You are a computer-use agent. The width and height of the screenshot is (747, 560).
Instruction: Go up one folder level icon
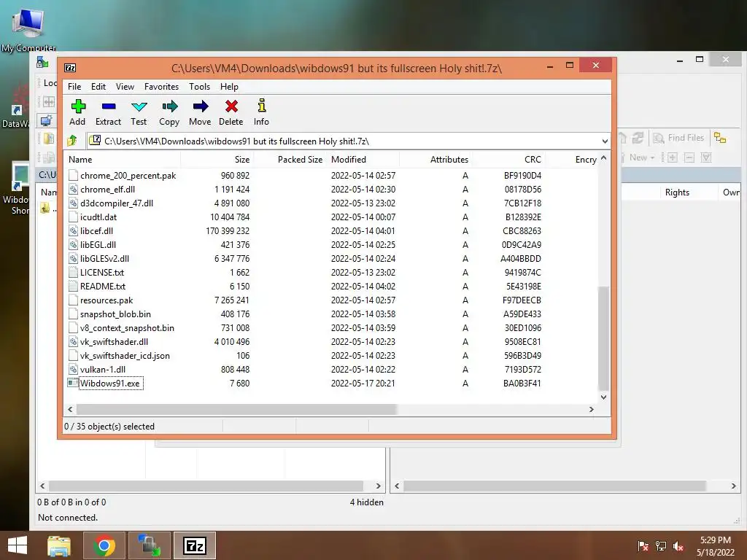tap(72, 141)
